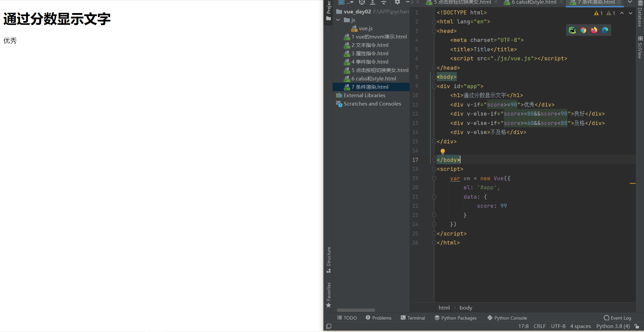644x332 pixels.
Task: Select 5 点击按钮切换美女.html in project tree
Action: [x=376, y=70]
